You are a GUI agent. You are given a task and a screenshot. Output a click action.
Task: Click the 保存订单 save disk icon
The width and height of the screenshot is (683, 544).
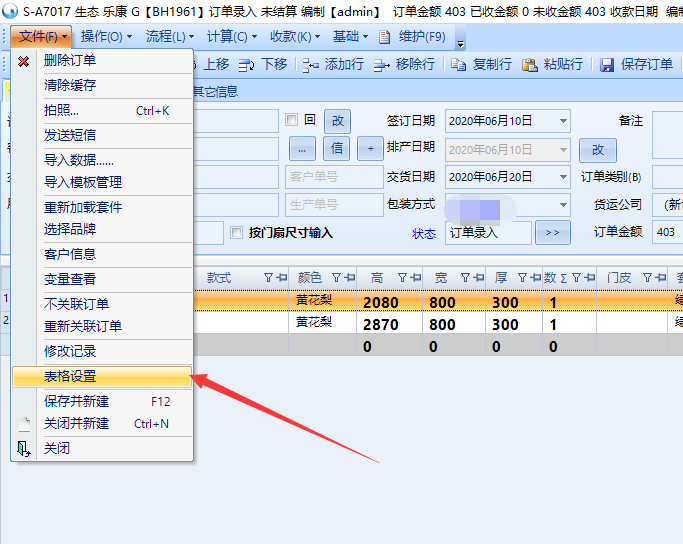607,65
